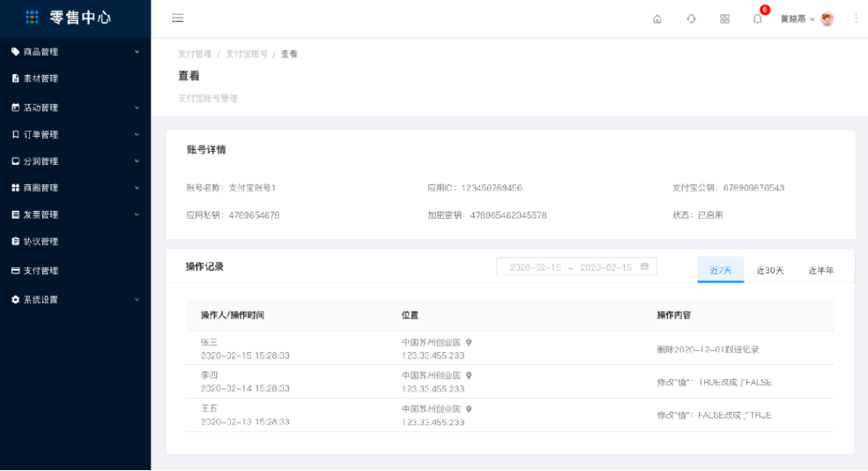This screenshot has height=471, width=868.
Task: Click the icon beside 分润管理
Action: click(16, 161)
